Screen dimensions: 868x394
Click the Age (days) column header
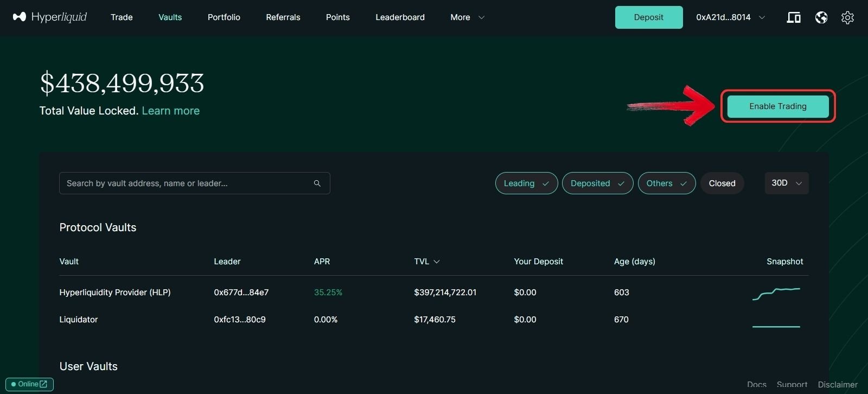tap(635, 262)
